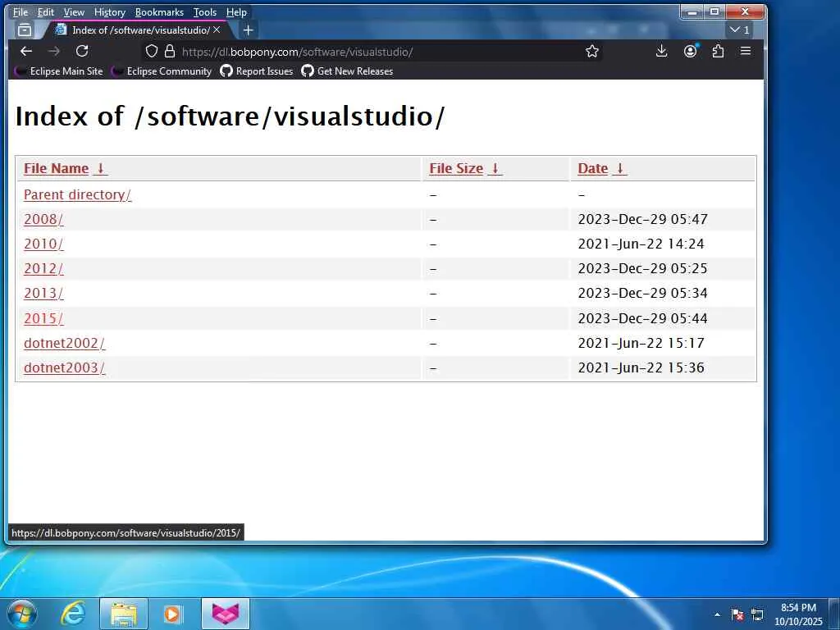Open Eclipse Main Site bookmark
Screen dimensions: 840x630
[59, 71]
